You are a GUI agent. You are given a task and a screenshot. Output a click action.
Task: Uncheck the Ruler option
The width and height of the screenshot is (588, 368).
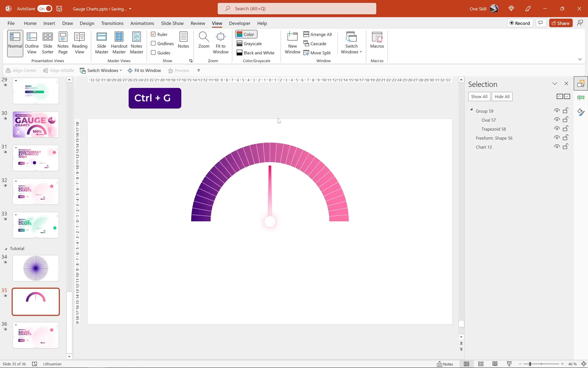(x=153, y=34)
